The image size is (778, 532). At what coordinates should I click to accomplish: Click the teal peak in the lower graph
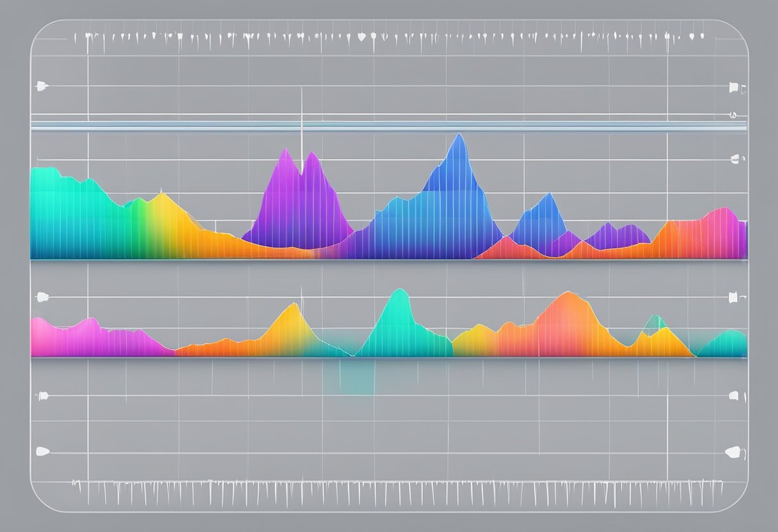[402, 323]
